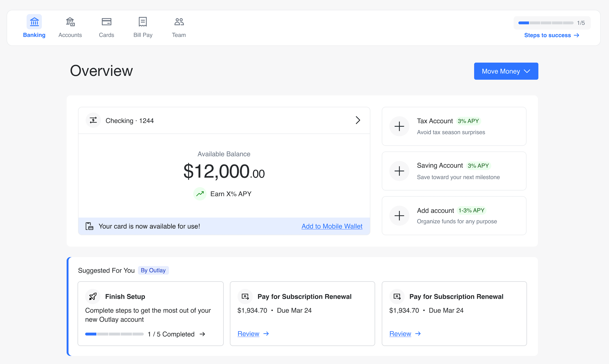Click 'Avoid tax season surprises' text
This screenshot has width=609, height=364.
[x=451, y=132]
